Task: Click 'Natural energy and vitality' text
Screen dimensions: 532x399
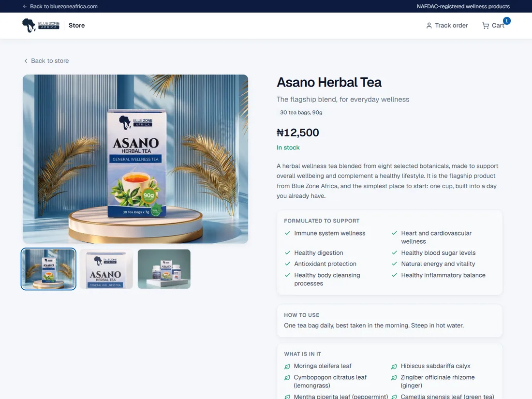Action: [438, 264]
